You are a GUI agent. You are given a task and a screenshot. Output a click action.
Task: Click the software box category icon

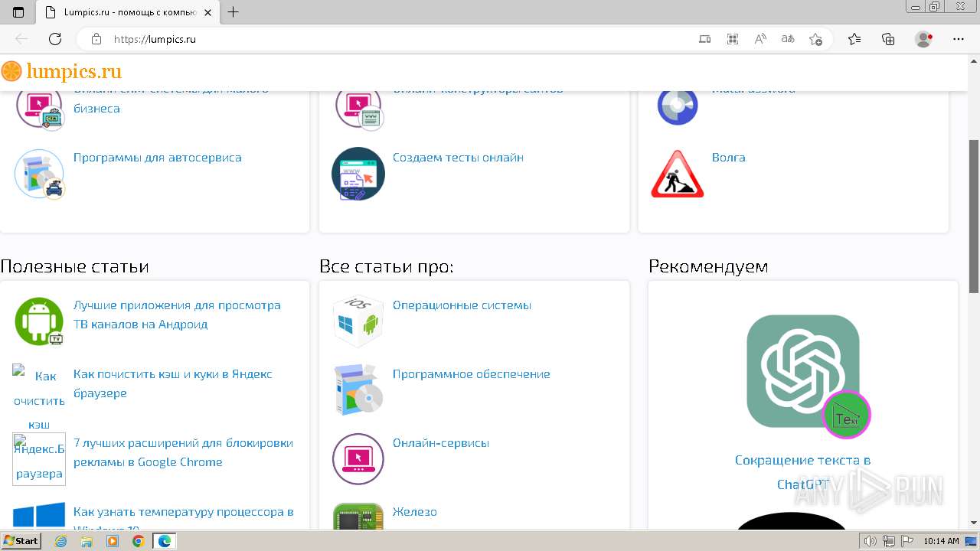(x=358, y=390)
